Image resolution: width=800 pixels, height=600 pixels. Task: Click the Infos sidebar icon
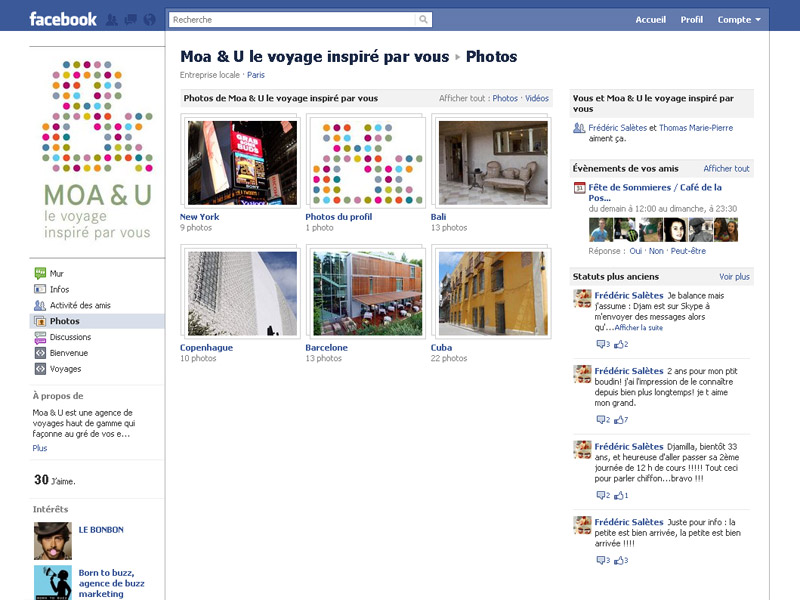pyautogui.click(x=40, y=289)
